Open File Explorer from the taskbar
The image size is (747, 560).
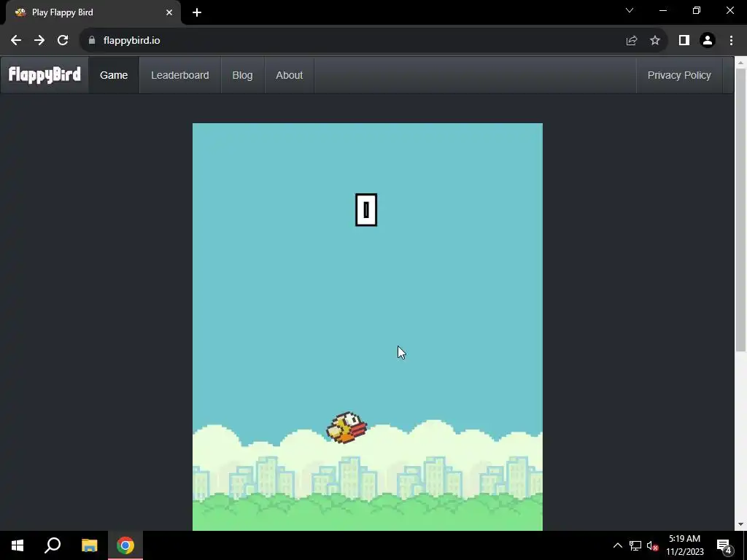point(89,545)
